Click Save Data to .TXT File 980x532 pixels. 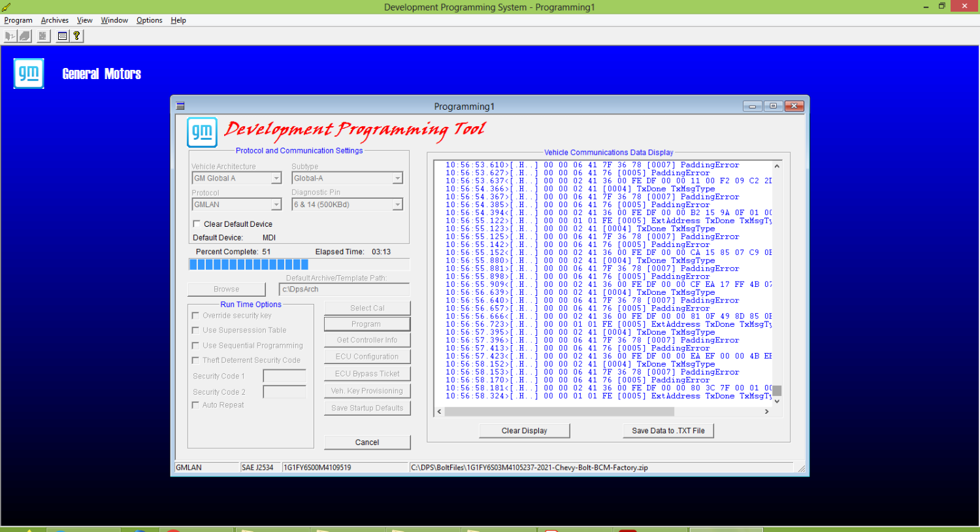[x=668, y=431]
